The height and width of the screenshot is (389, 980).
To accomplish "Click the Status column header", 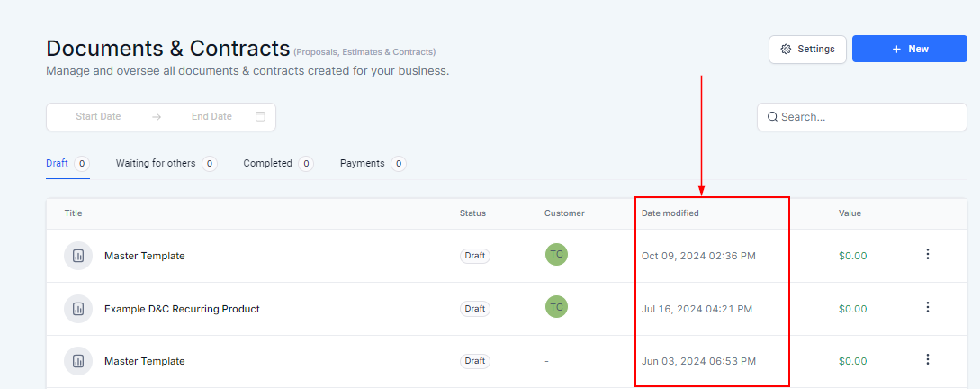I will click(x=472, y=213).
